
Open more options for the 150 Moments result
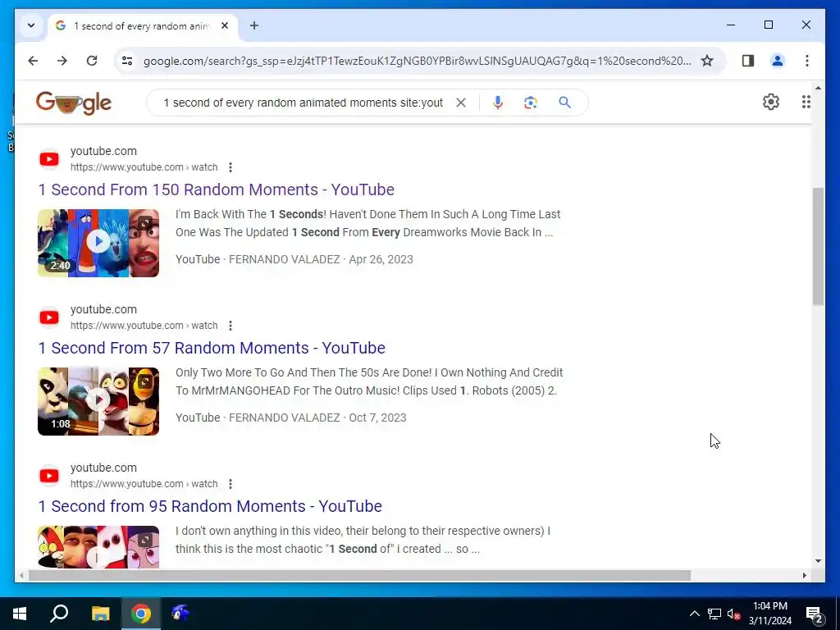click(231, 167)
